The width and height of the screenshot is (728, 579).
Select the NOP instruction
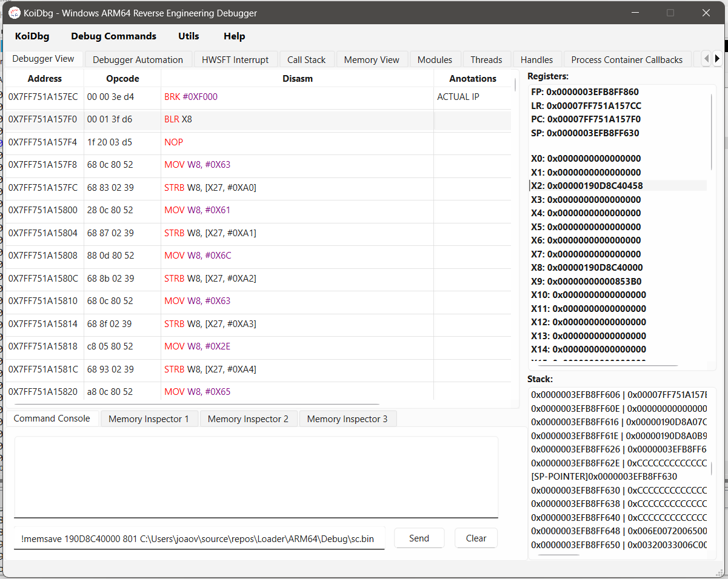[x=173, y=142]
